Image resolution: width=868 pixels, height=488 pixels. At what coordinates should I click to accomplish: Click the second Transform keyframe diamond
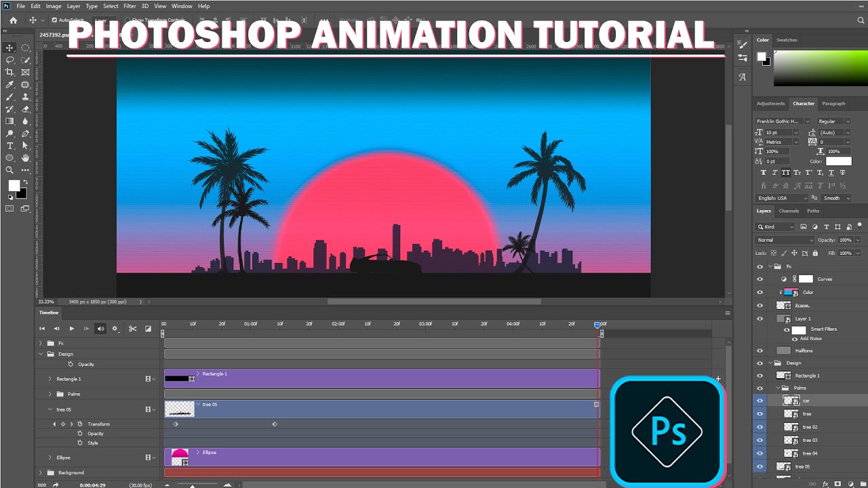coord(275,424)
